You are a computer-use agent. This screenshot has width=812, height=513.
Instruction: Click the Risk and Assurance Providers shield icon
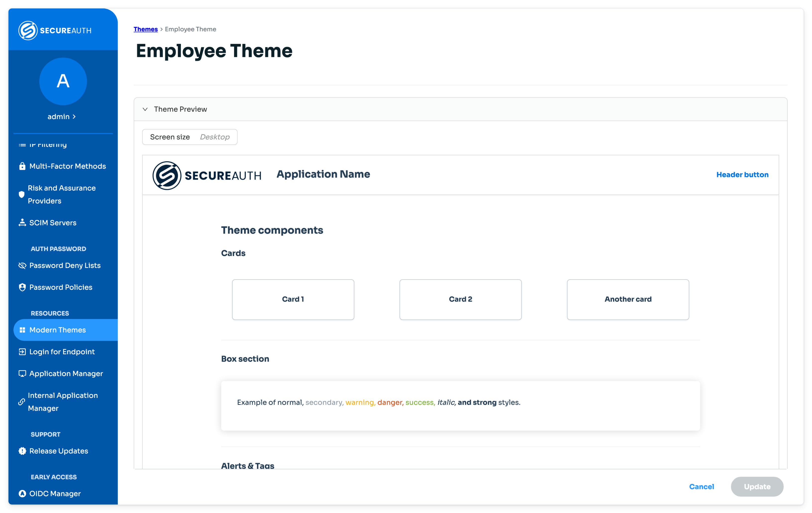(22, 194)
